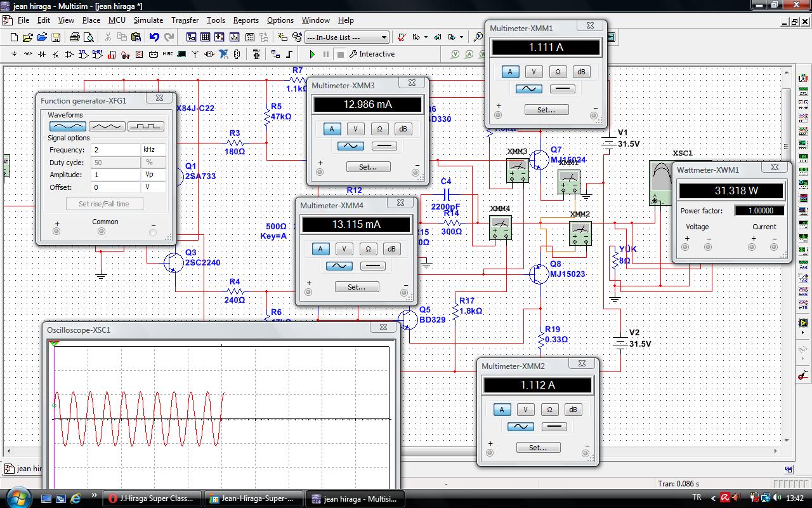This screenshot has height=508, width=812.
Task: Click the Frequency value field
Action: pyautogui.click(x=115, y=150)
